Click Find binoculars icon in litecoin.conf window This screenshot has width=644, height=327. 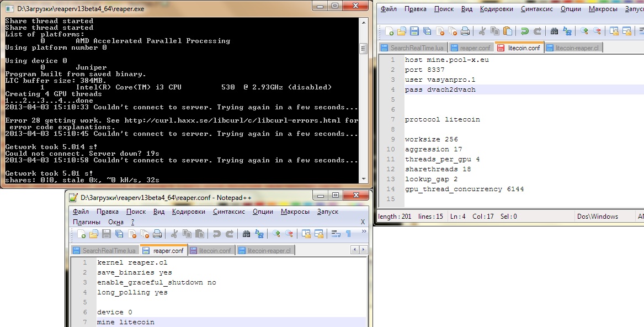pyautogui.click(x=554, y=31)
